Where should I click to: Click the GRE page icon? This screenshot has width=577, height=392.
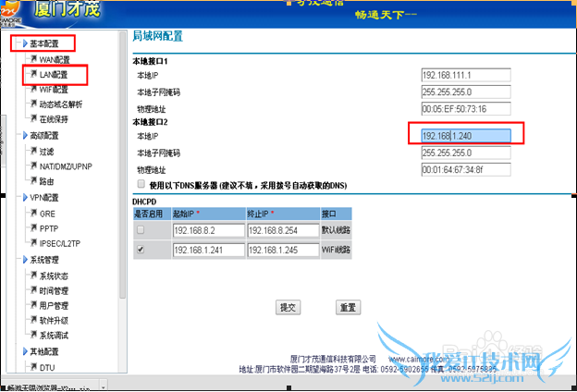click(33, 213)
